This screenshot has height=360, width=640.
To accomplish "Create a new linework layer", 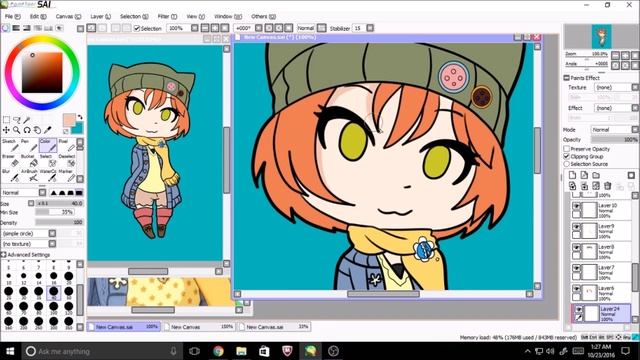I will coord(584,175).
